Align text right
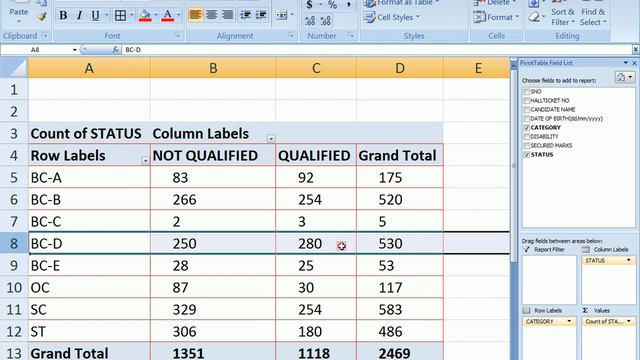Viewport: 640px width, 360px height. pos(227,16)
